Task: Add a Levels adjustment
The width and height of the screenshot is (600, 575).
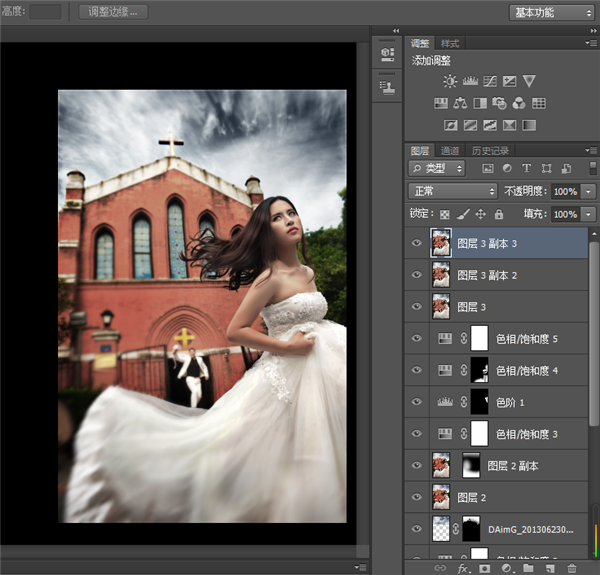Action: [470, 81]
